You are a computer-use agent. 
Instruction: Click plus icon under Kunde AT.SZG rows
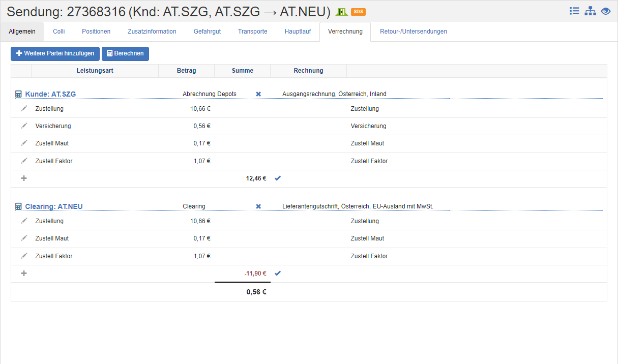23,178
